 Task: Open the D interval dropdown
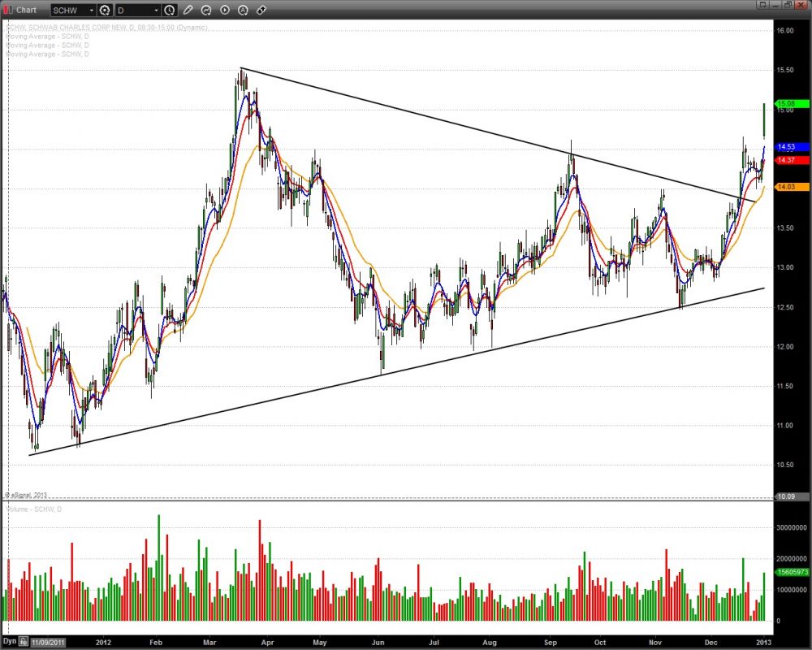click(156, 11)
